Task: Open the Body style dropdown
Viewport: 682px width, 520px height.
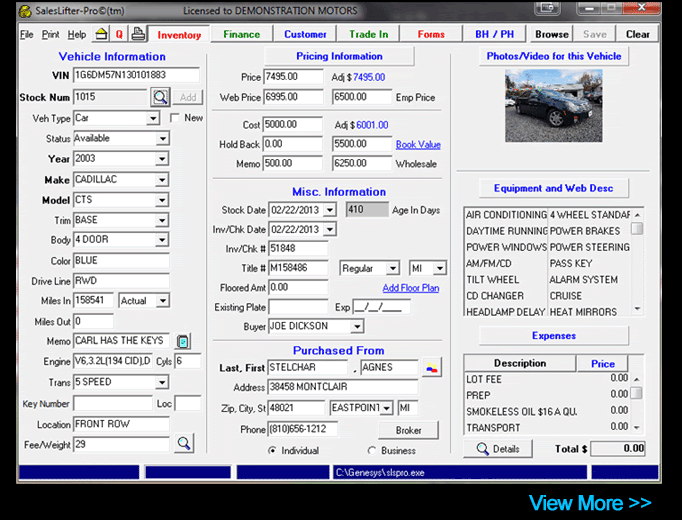Action: tap(162, 240)
